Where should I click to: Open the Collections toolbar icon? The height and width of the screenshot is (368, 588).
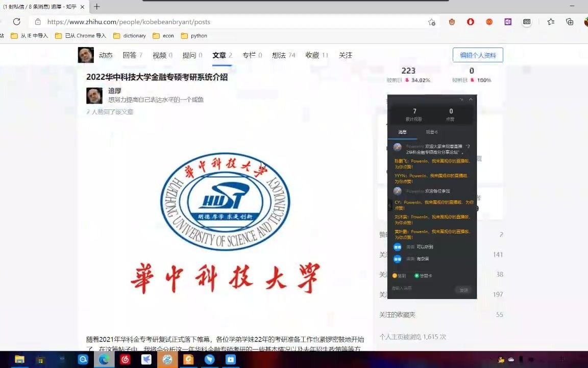click(570, 22)
